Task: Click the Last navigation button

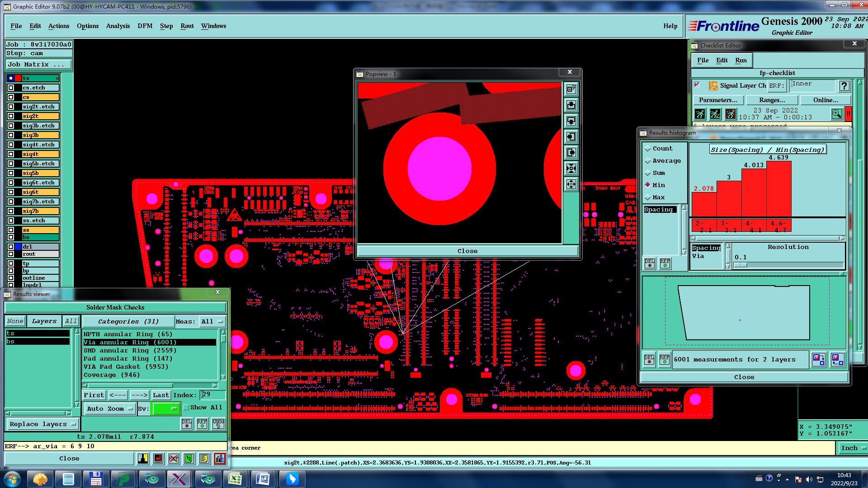Action: tap(160, 395)
